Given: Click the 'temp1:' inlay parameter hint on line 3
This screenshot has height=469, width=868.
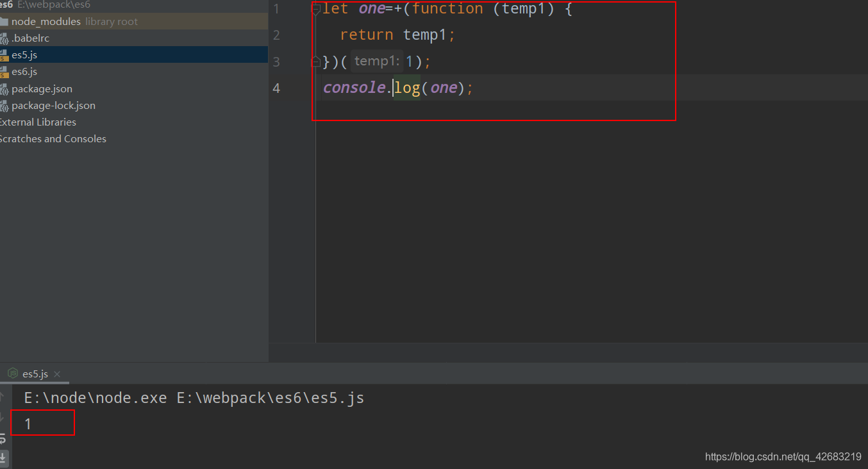Looking at the screenshot, I should point(376,62).
